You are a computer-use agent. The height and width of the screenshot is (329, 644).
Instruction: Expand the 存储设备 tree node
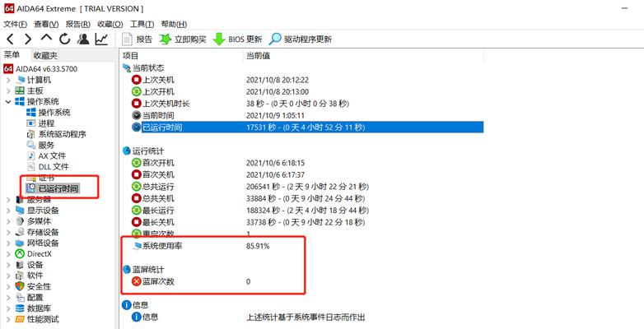8,232
